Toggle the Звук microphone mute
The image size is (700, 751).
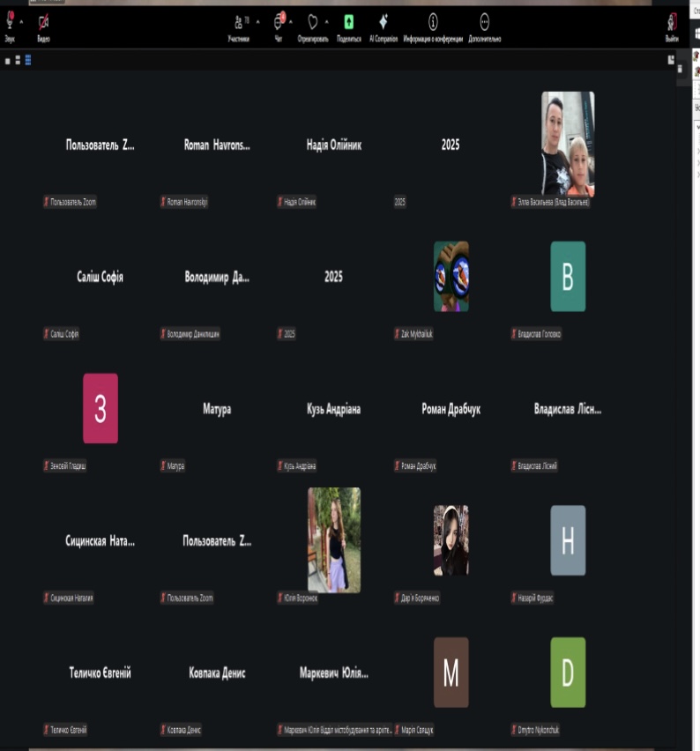pyautogui.click(x=10, y=23)
